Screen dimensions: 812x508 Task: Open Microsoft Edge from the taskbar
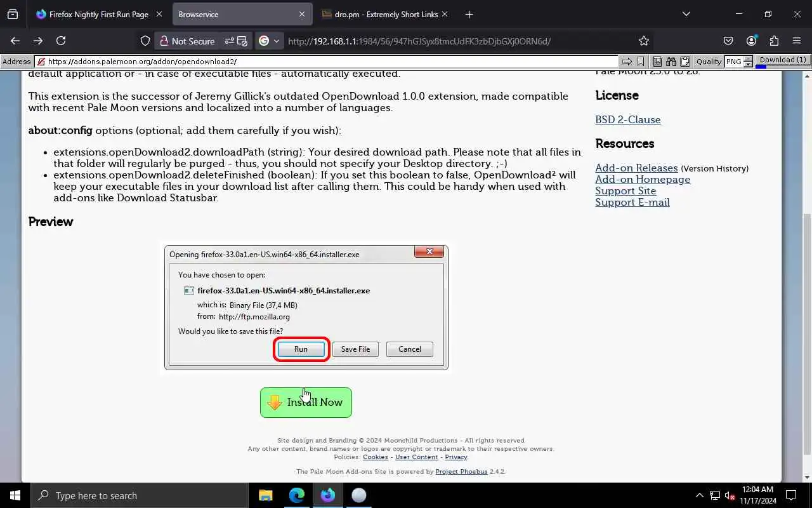click(x=297, y=495)
